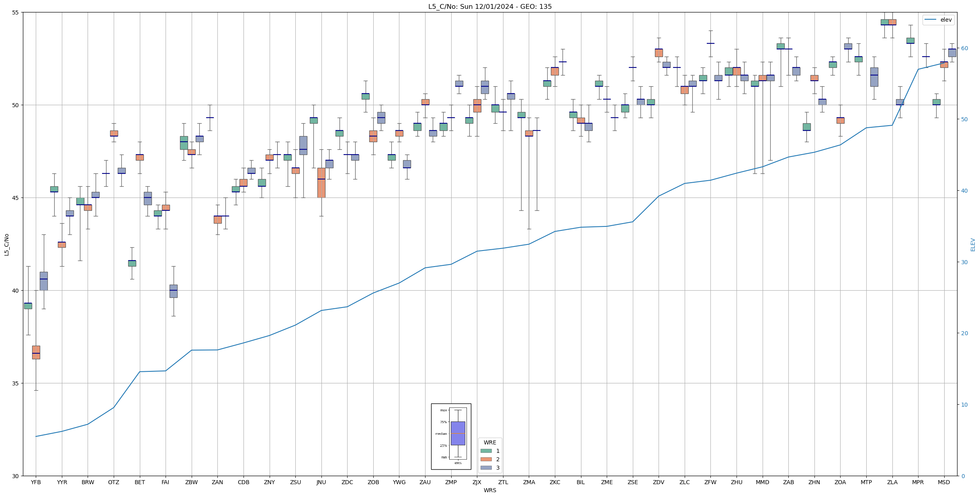Click the blue-gray WRE 3 legend swatch
Screen dimensions: 980x497
pos(486,468)
